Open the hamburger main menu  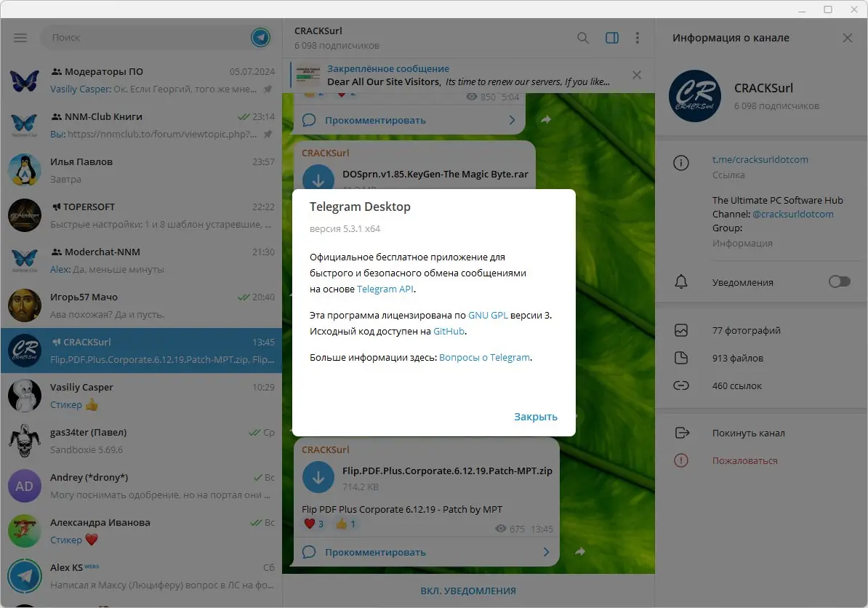(20, 38)
